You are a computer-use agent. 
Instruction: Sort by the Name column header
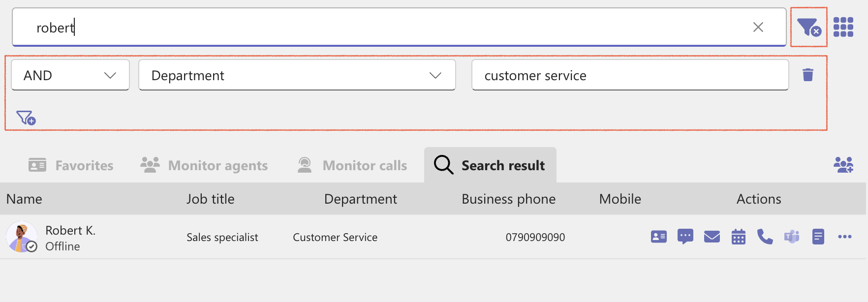[24, 199]
